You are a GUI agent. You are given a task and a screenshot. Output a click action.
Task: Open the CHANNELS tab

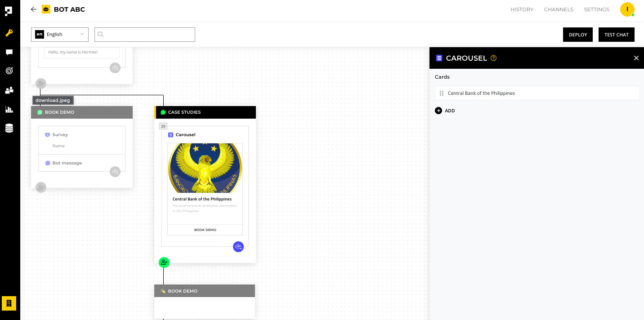[x=559, y=9]
